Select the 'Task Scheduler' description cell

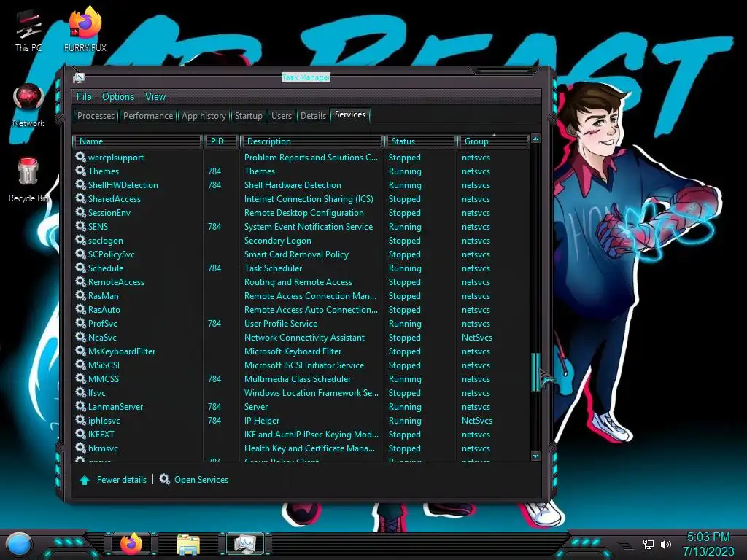coord(273,268)
